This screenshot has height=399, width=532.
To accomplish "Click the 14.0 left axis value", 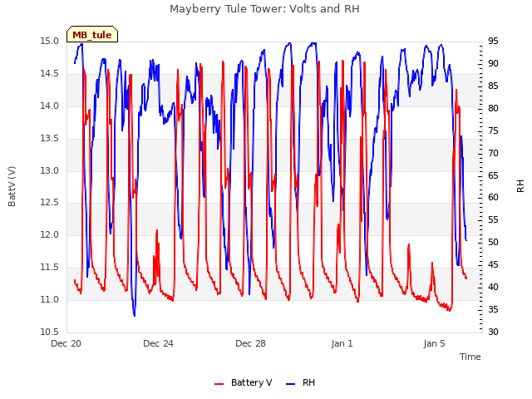I will pyautogui.click(x=50, y=106).
